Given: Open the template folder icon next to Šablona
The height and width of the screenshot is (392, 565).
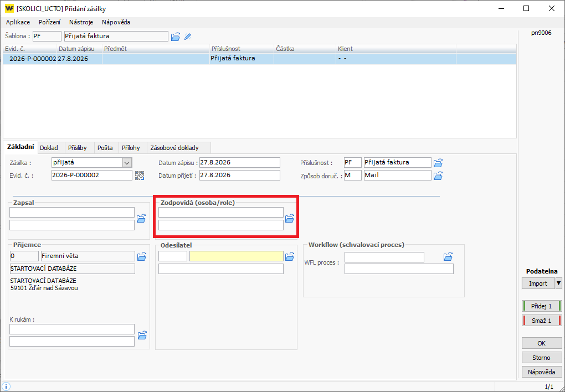Looking at the screenshot, I should click(175, 37).
